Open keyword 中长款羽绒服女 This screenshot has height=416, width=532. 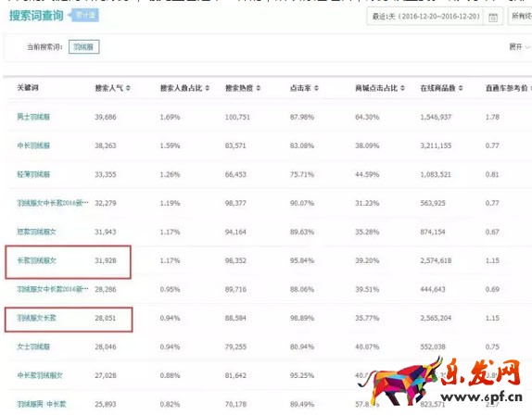coord(40,375)
